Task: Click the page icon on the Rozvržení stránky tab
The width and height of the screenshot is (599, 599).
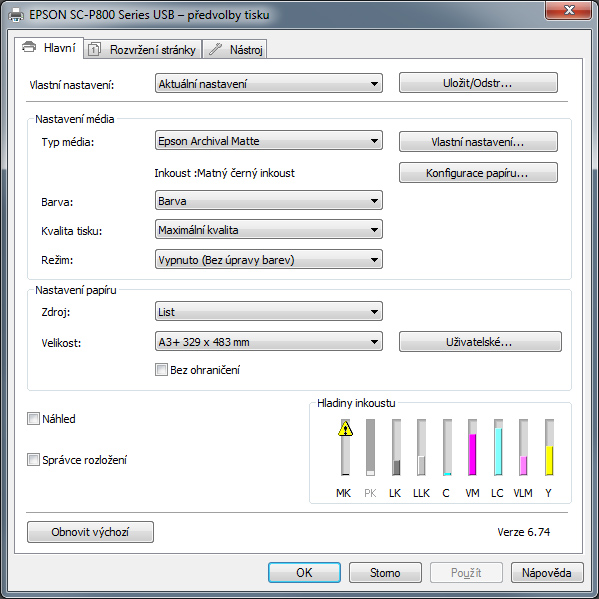Action: [x=94, y=50]
